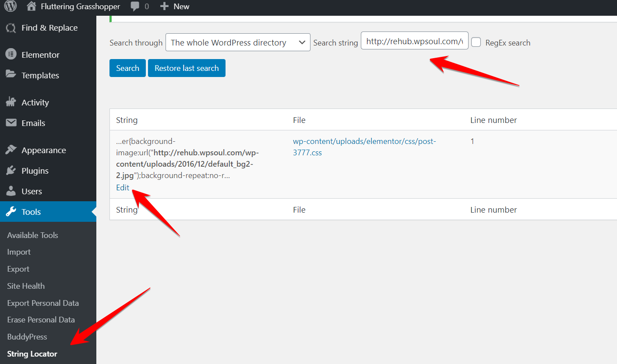This screenshot has width=617, height=364.
Task: Click the home icon beside Fluttering Grasshopper
Action: 31,6
